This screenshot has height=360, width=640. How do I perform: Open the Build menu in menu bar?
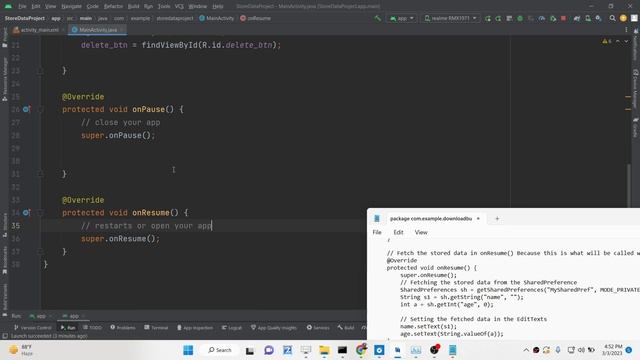click(x=133, y=7)
